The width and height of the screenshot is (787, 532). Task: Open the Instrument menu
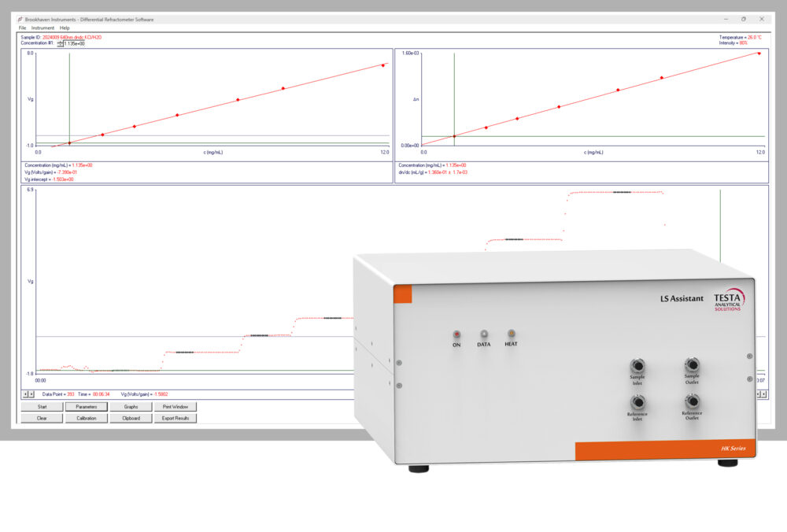42,28
